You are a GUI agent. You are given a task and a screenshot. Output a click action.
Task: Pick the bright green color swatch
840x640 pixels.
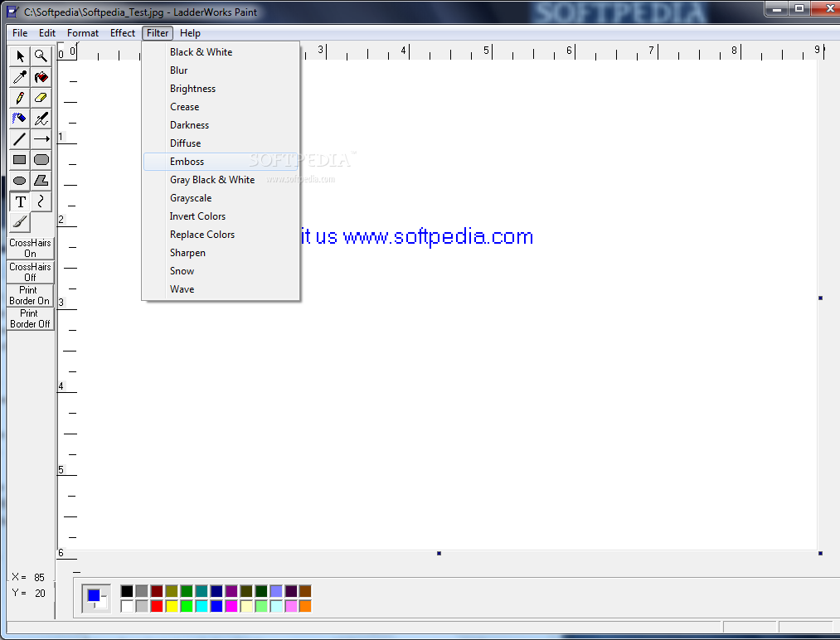[187, 606]
